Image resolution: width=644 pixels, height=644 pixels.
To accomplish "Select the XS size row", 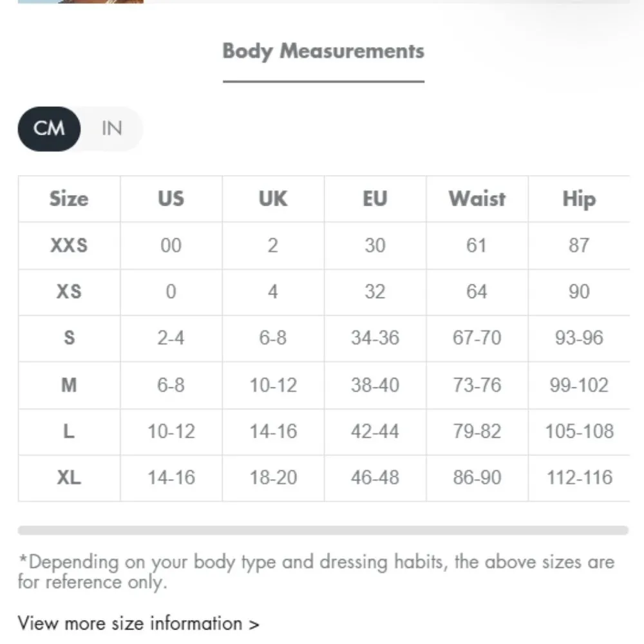I will point(68,292).
